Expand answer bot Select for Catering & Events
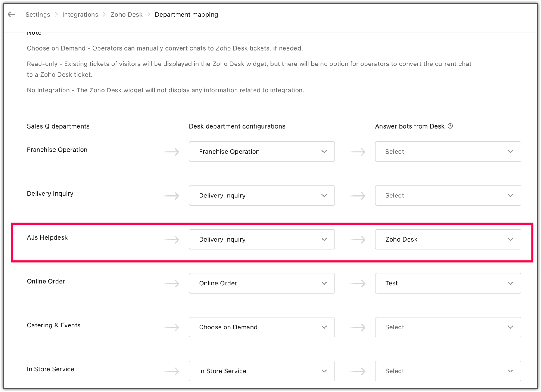 click(448, 327)
